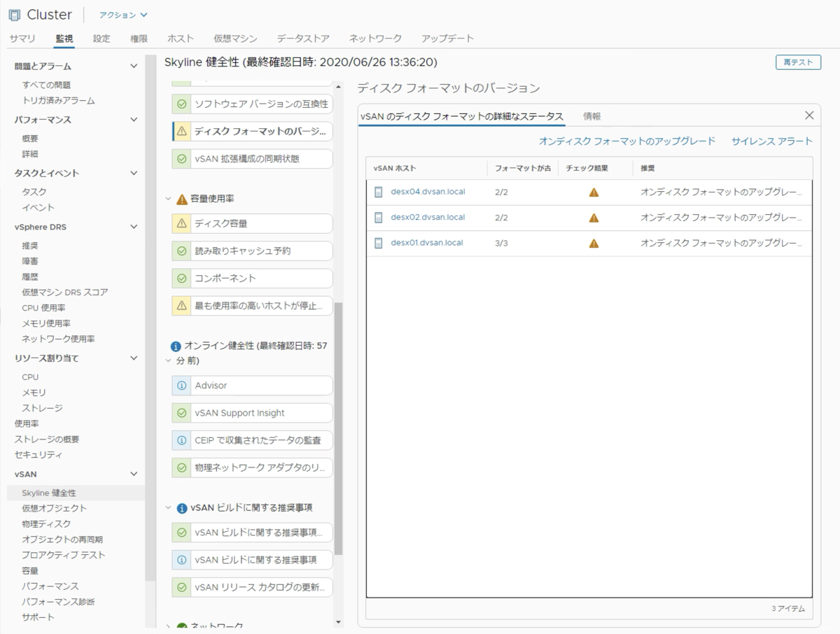Click warning icon of 最も使用率の高いホストが停止 item
The height and width of the screenshot is (634, 840).
[x=182, y=305]
